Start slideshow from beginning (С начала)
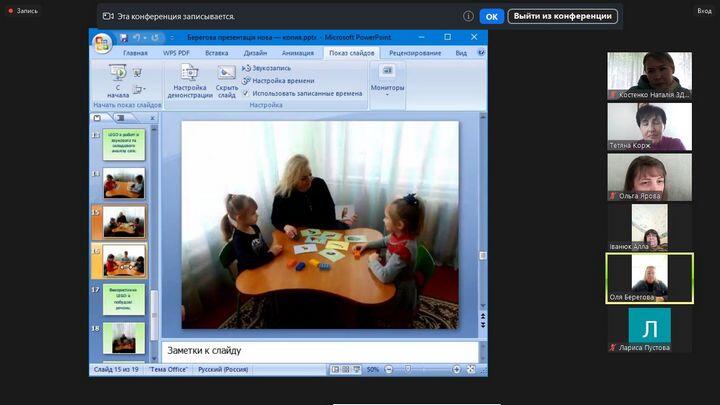 [x=118, y=81]
